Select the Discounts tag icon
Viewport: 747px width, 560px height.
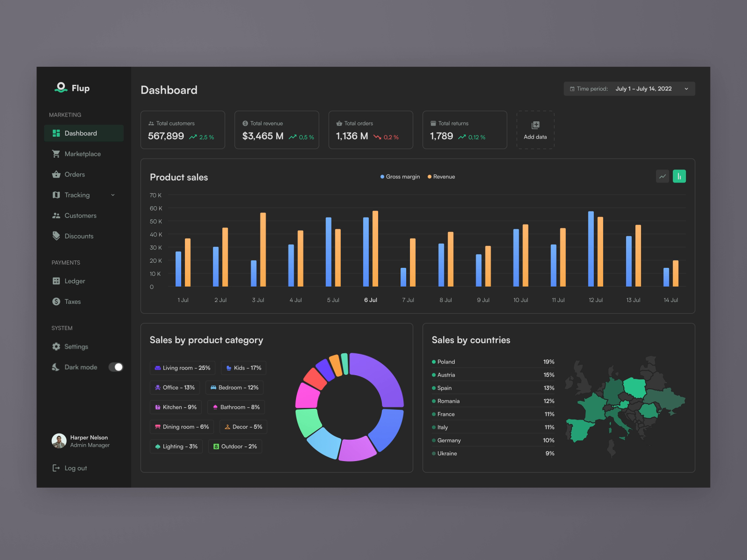click(56, 236)
